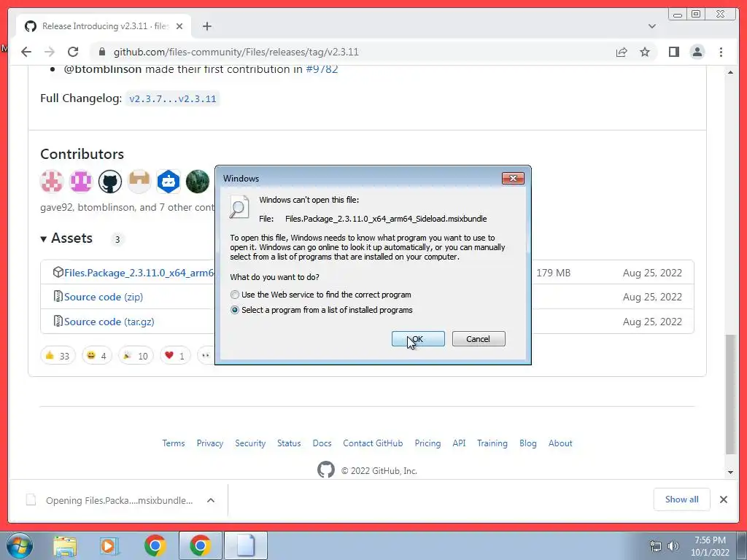Close the downloads bar

(x=723, y=499)
